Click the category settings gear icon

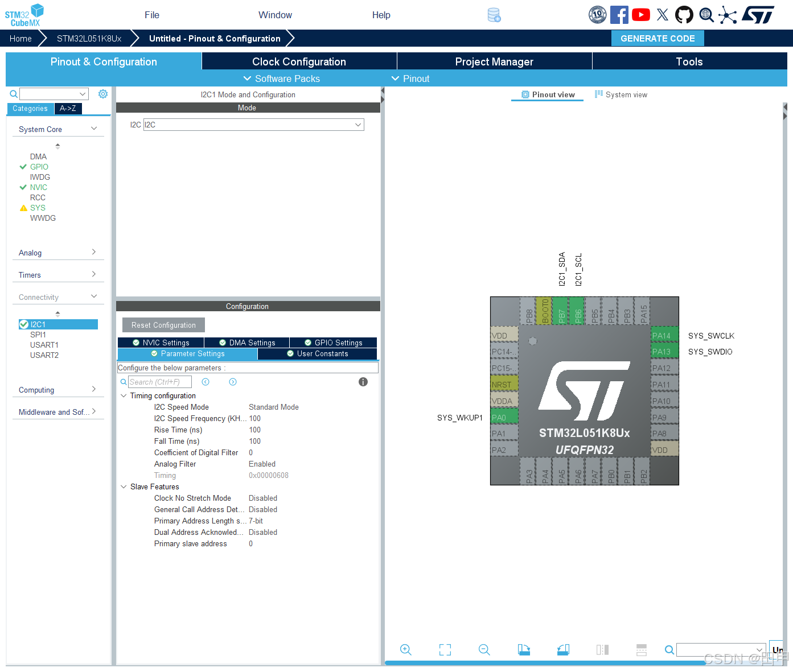tap(103, 94)
